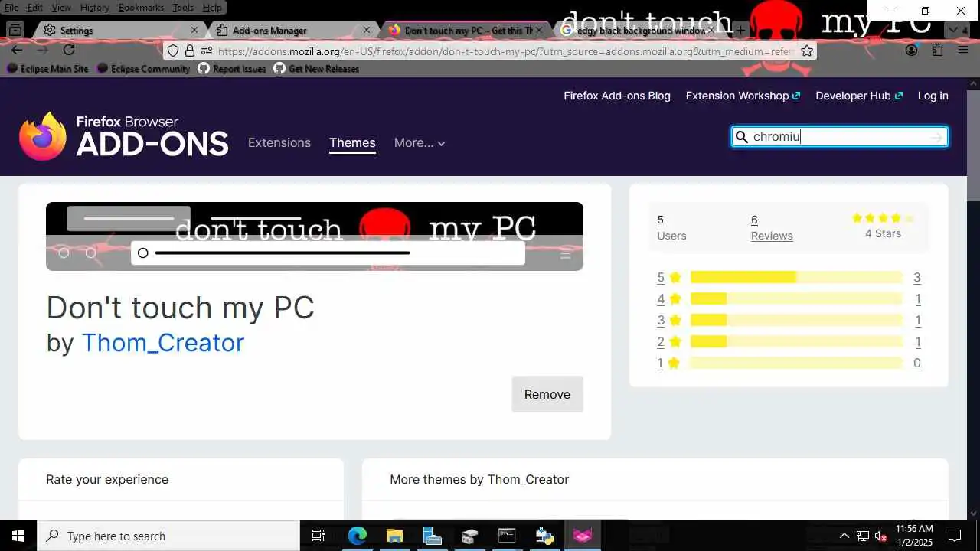The image size is (980, 551).
Task: Click Log in
Action: [x=933, y=96]
